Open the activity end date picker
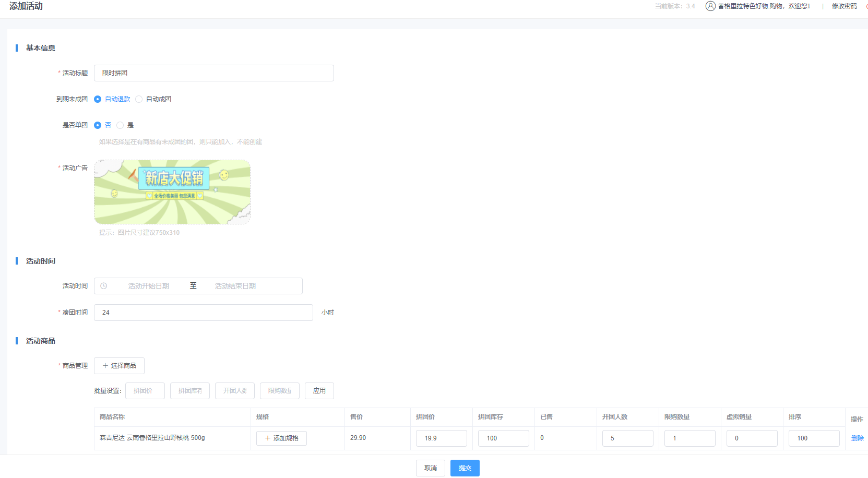This screenshot has width=868, height=478. [235, 286]
